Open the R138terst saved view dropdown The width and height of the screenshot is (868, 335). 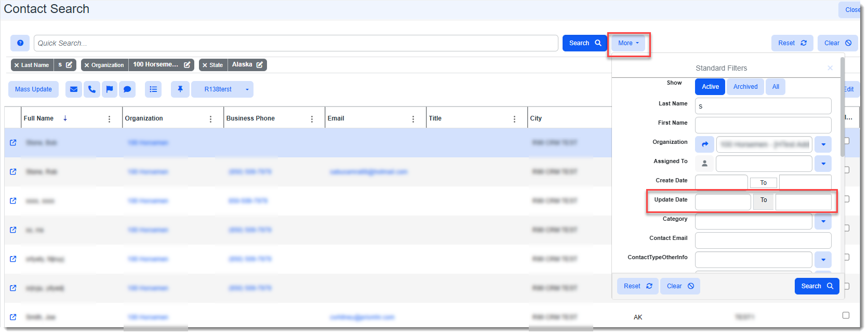click(247, 89)
